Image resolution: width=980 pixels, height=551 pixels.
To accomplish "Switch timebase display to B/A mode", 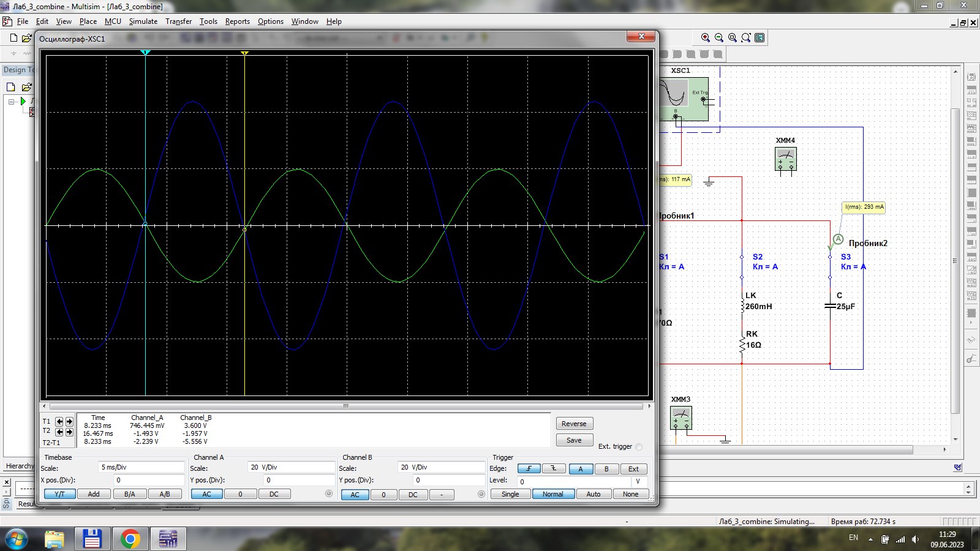I will click(129, 494).
